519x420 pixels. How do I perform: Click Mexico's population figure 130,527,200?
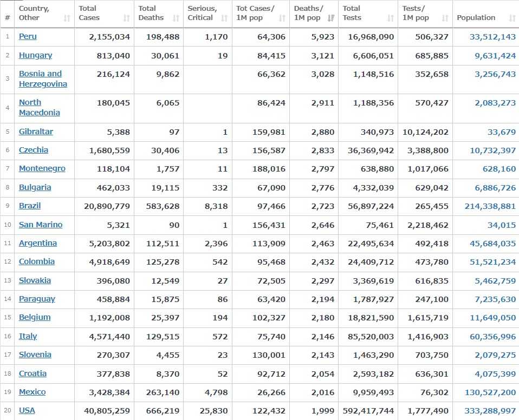[x=490, y=392]
